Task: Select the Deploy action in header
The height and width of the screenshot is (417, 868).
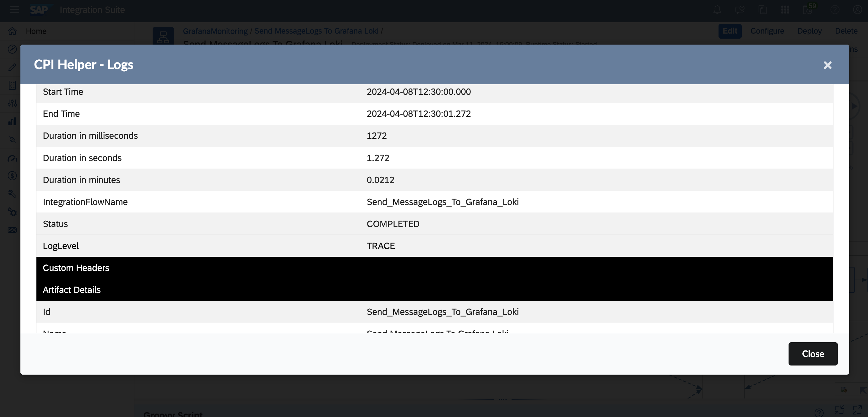Action: pyautogui.click(x=809, y=31)
